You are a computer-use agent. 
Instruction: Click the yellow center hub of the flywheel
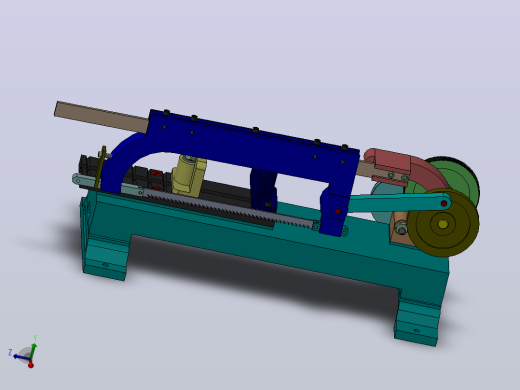pos(443,224)
